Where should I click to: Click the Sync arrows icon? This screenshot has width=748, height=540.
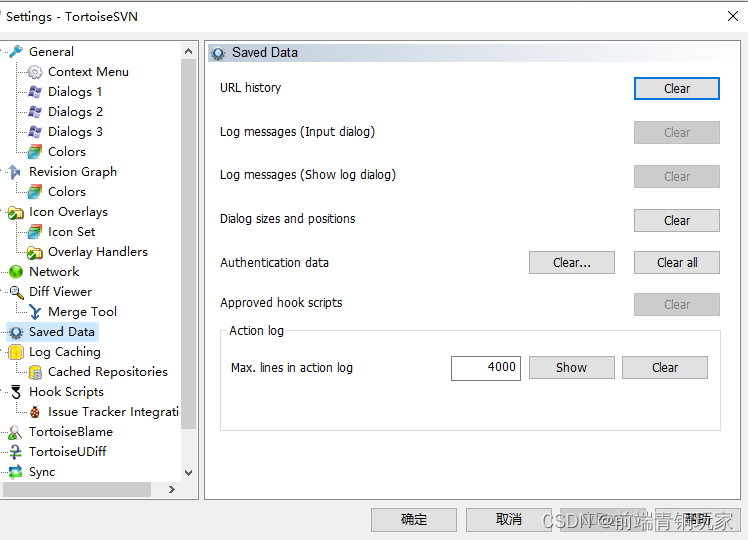pyautogui.click(x=16, y=472)
